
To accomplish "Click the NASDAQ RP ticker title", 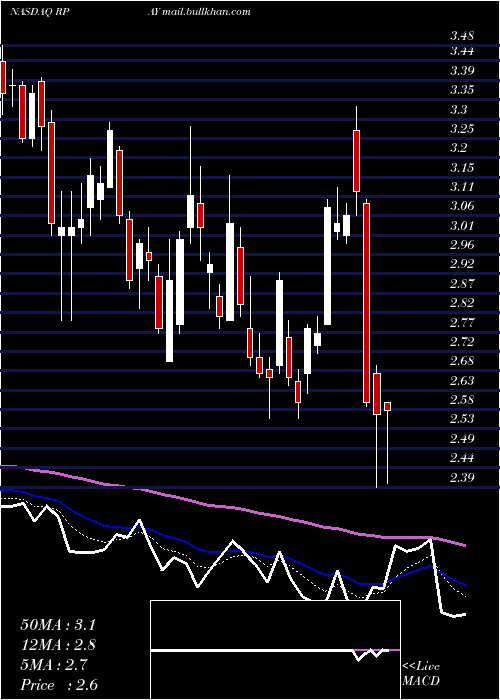I will (x=42, y=12).
